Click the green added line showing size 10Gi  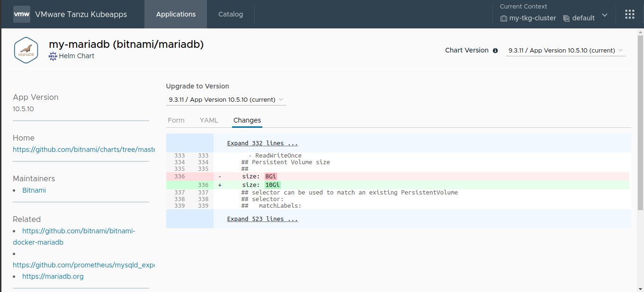272,185
